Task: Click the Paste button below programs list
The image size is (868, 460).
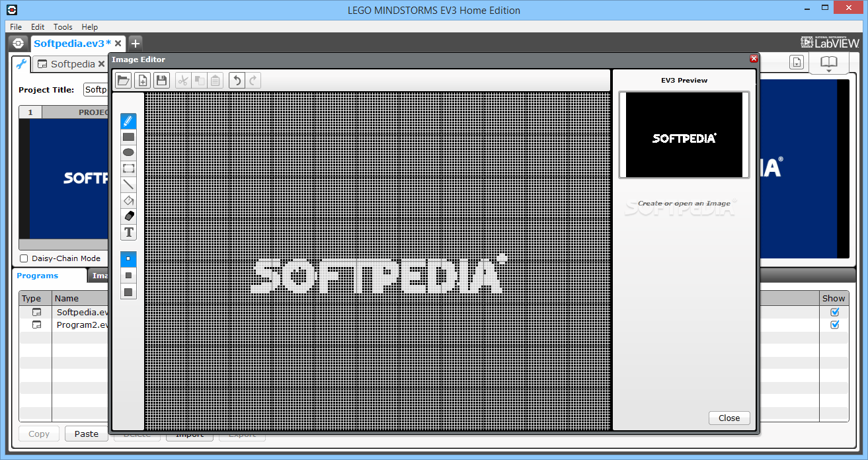Action: tap(87, 434)
